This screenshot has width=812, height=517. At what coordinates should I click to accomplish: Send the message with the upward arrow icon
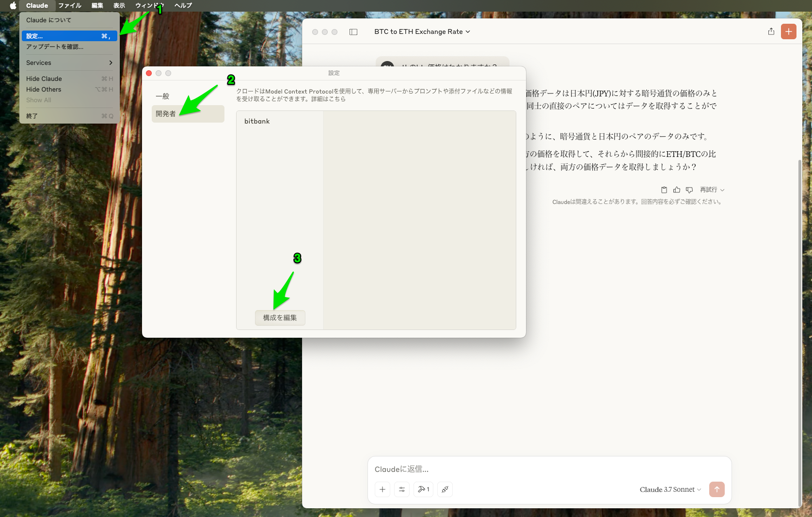(x=717, y=489)
